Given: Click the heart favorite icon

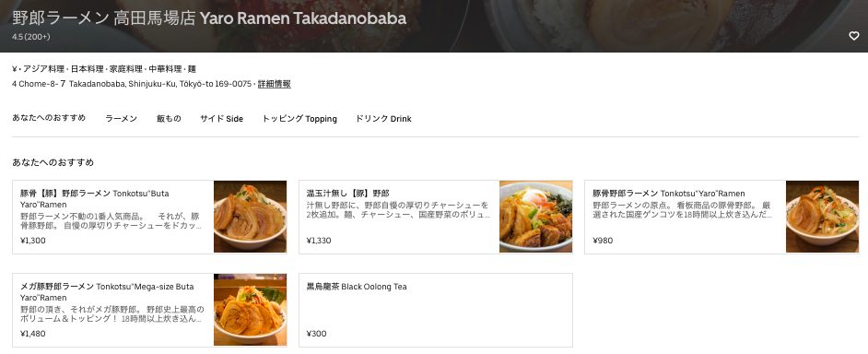Looking at the screenshot, I should click(853, 36).
